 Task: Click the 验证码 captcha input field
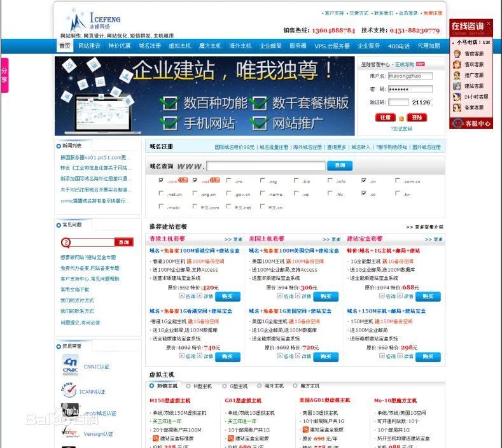(x=398, y=102)
